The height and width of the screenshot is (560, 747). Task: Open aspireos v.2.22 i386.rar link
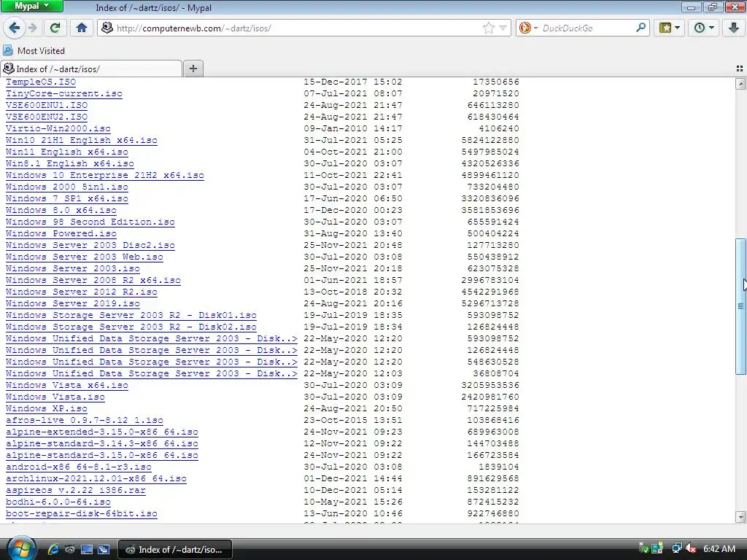coord(76,491)
